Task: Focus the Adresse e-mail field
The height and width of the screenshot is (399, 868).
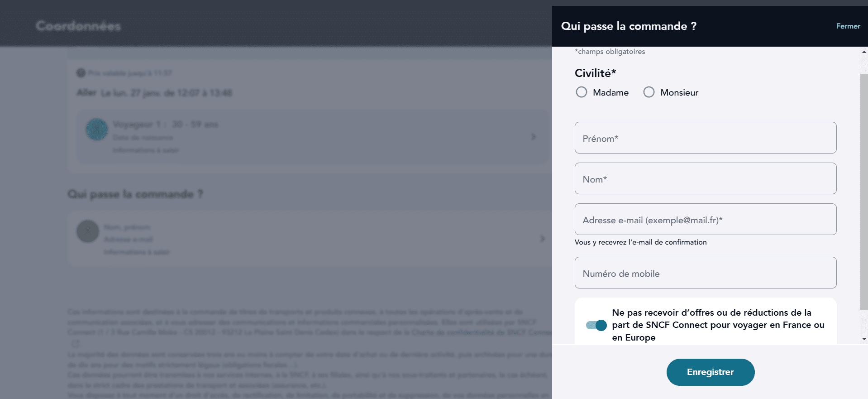Action: coord(705,219)
